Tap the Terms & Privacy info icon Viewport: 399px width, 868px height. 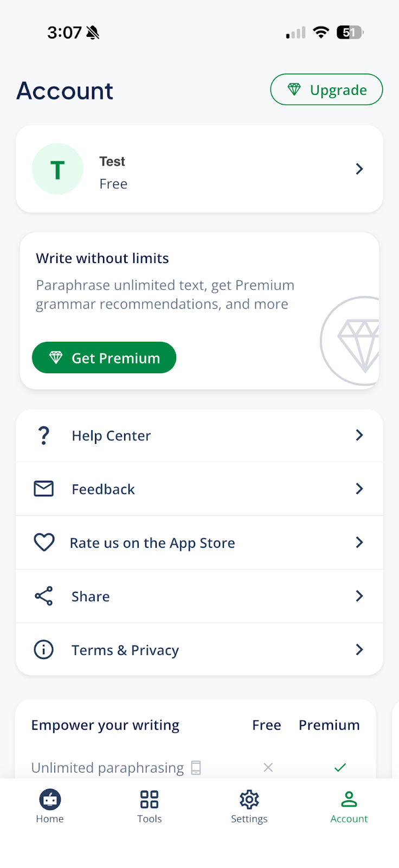[x=44, y=649]
